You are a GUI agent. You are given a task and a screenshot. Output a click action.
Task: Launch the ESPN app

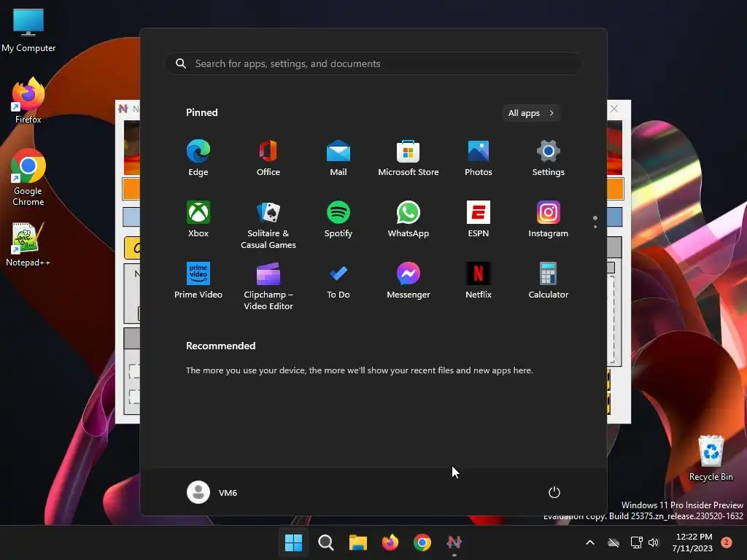pos(479,219)
